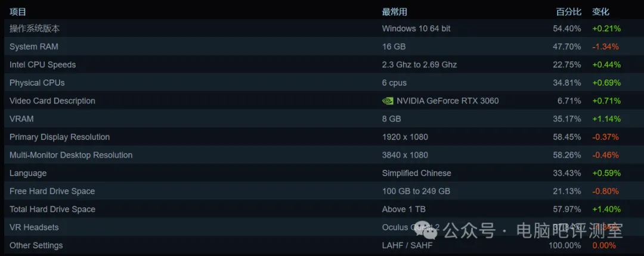Select the Primary Display Resolution row
Image resolution: width=644 pixels, height=256 pixels.
pyautogui.click(x=322, y=136)
